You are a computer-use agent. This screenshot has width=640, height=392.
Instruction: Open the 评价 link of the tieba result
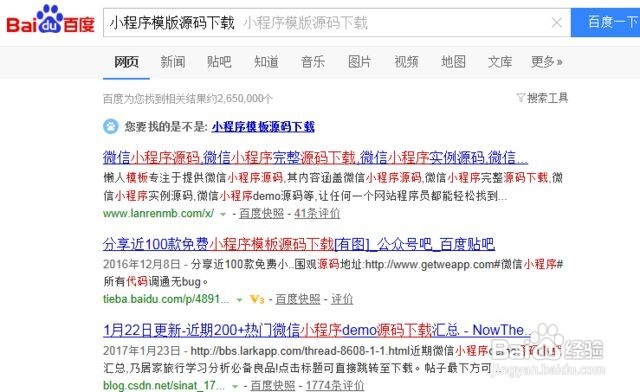[x=342, y=299]
